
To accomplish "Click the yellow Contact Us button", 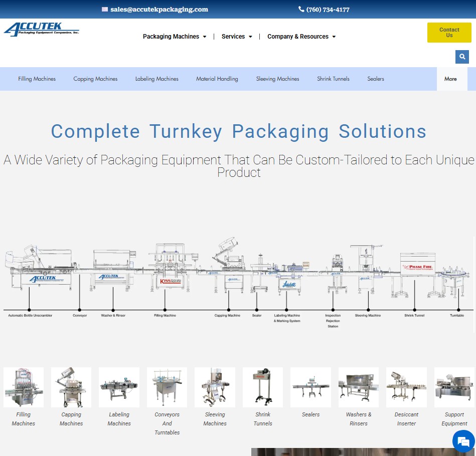I will pyautogui.click(x=449, y=33).
